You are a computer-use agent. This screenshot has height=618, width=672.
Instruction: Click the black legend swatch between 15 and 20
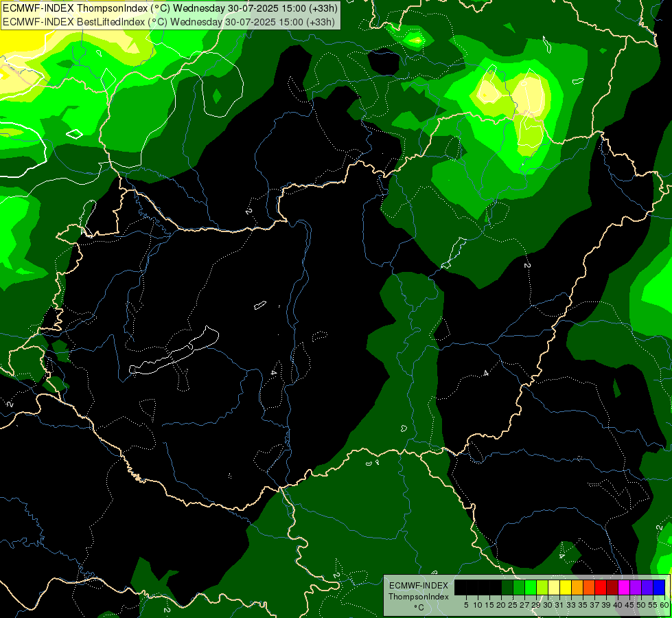coord(496,587)
